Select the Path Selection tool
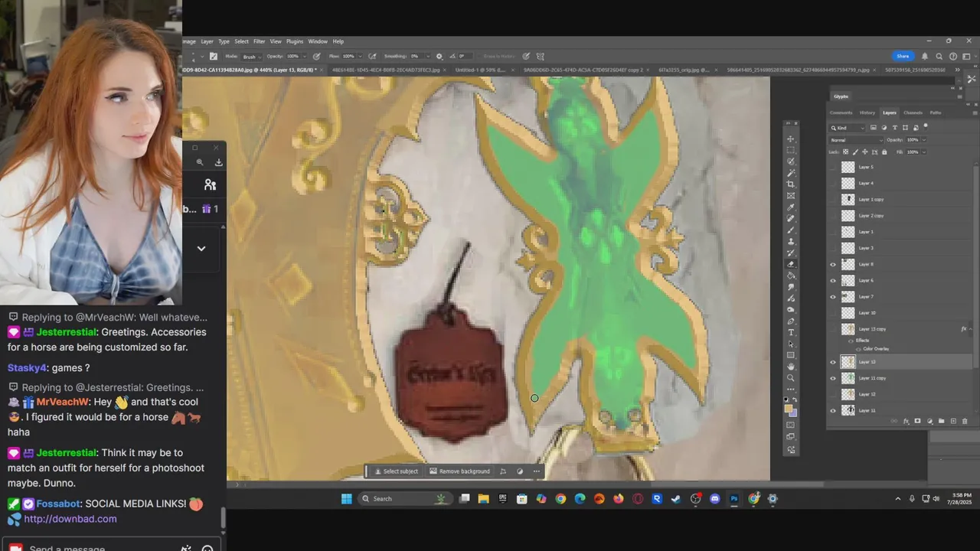This screenshot has height=551, width=980. pyautogui.click(x=791, y=344)
